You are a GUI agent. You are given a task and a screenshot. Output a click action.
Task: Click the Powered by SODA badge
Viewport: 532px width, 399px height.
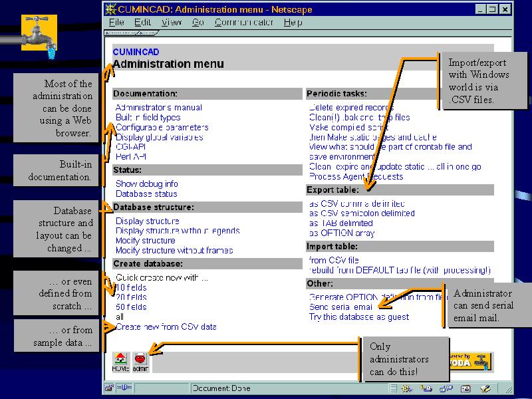click(x=471, y=361)
